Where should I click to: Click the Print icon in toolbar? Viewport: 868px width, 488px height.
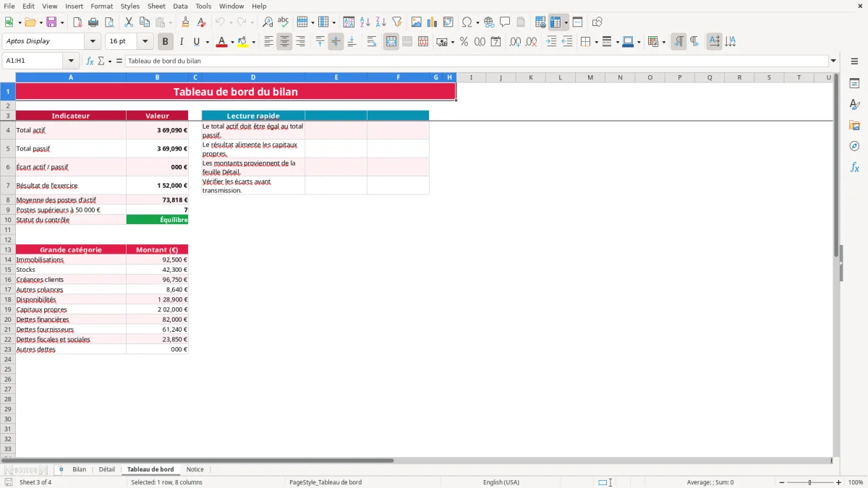coord(93,22)
